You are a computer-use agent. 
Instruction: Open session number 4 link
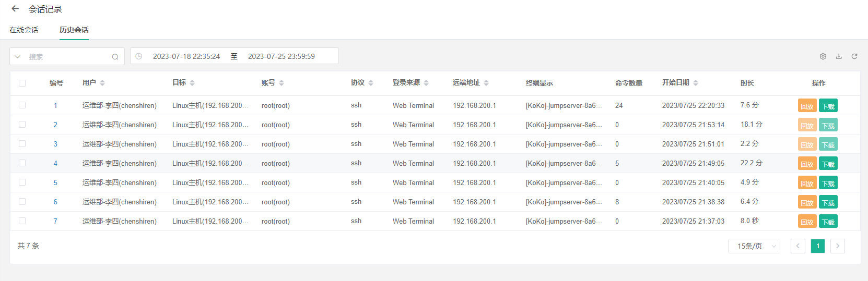55,163
